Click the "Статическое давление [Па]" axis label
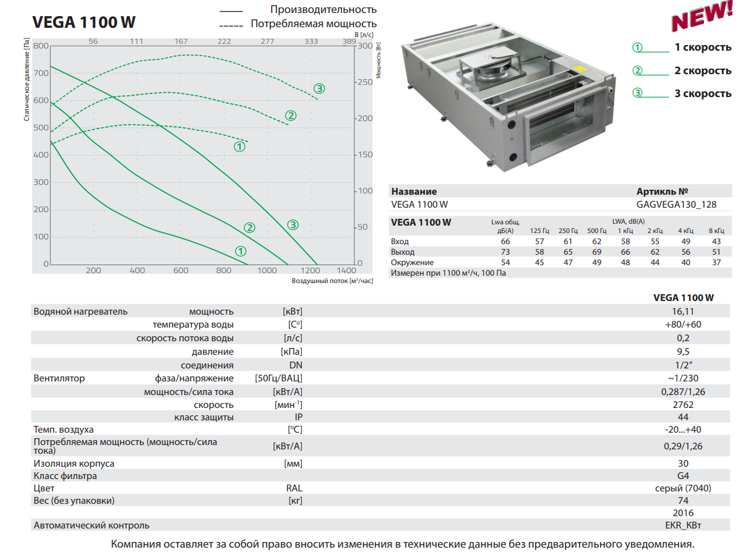The height and width of the screenshot is (560, 751). [27, 79]
